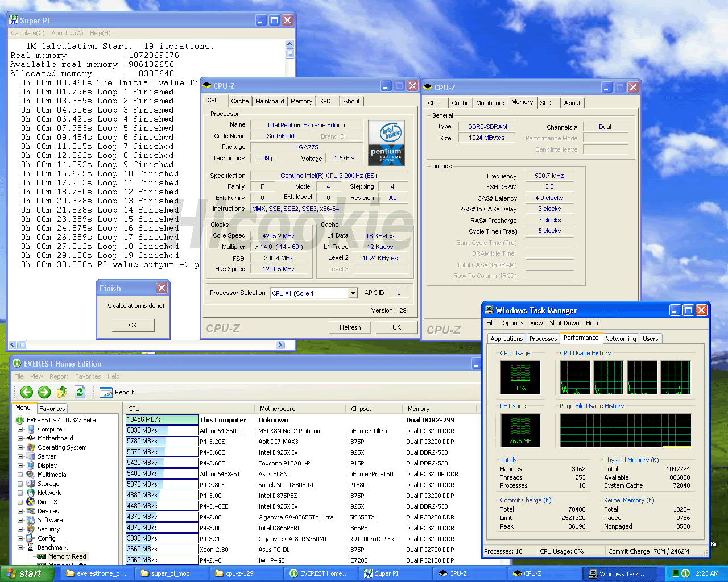Select the Display monitor icon in tree

coord(31,465)
